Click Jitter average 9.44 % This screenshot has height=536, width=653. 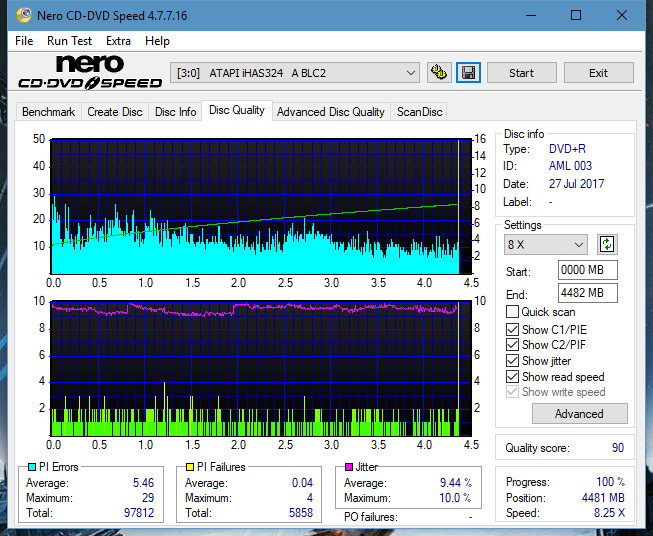456,483
